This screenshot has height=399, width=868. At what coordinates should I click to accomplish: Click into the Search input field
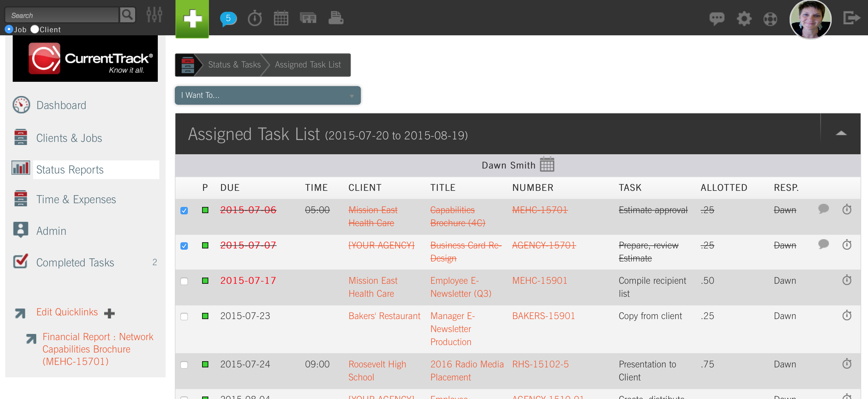click(62, 15)
